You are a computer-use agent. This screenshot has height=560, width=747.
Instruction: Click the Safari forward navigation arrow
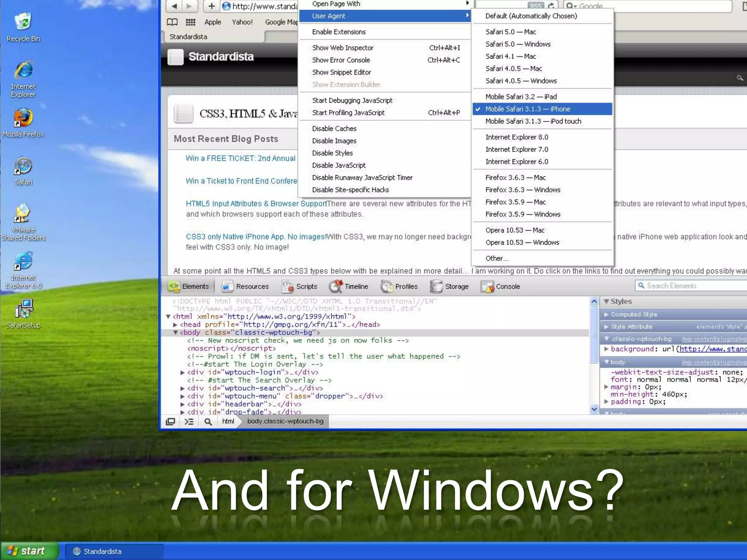point(189,6)
